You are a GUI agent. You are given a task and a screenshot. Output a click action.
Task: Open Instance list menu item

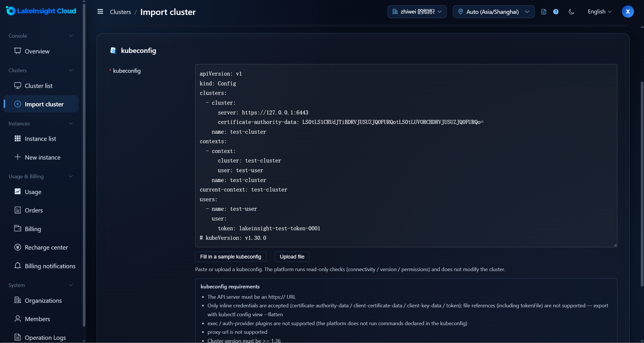tap(41, 139)
